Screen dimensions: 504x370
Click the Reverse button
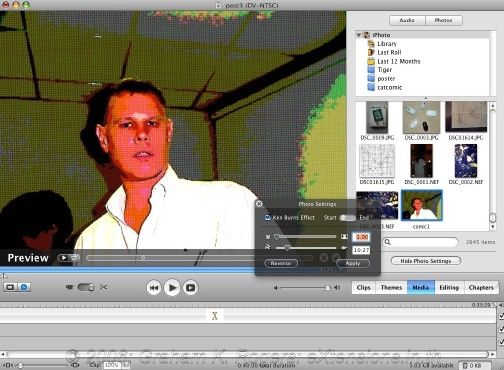[281, 263]
